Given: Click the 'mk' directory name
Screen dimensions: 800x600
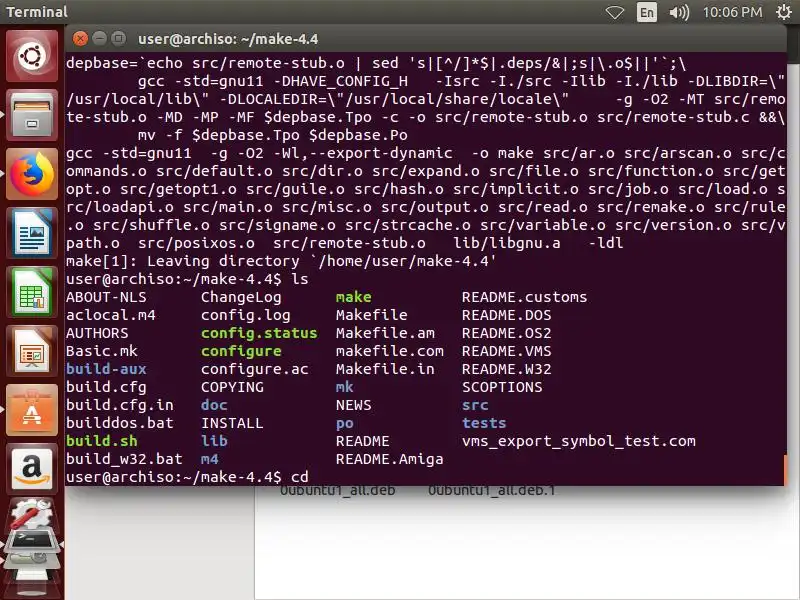Looking at the screenshot, I should (344, 387).
